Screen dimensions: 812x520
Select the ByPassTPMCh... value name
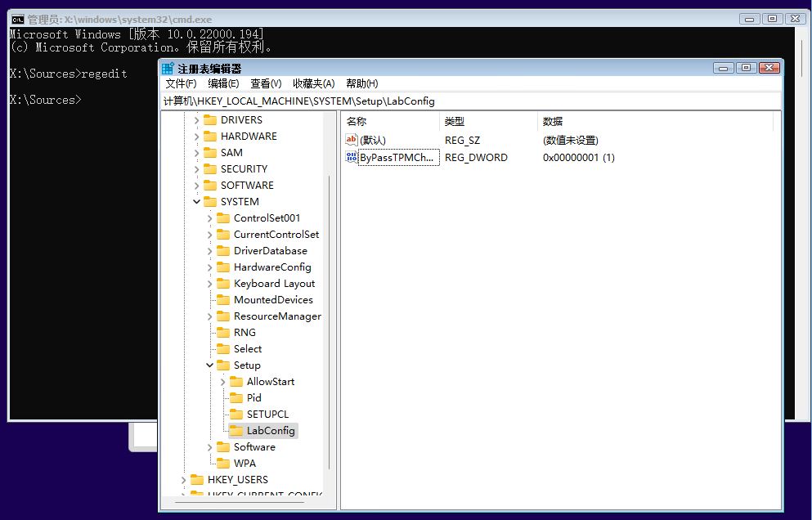click(398, 158)
